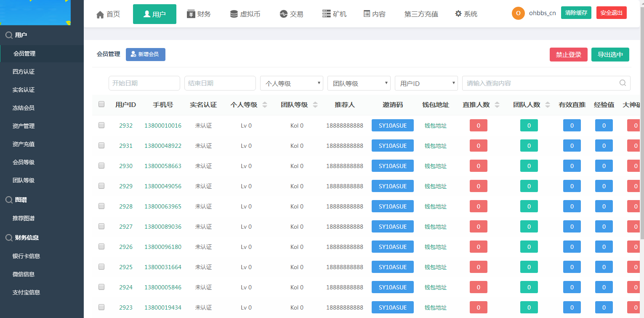Open the 用户ID search type dropdown
This screenshot has height=318, width=644.
(x=426, y=83)
